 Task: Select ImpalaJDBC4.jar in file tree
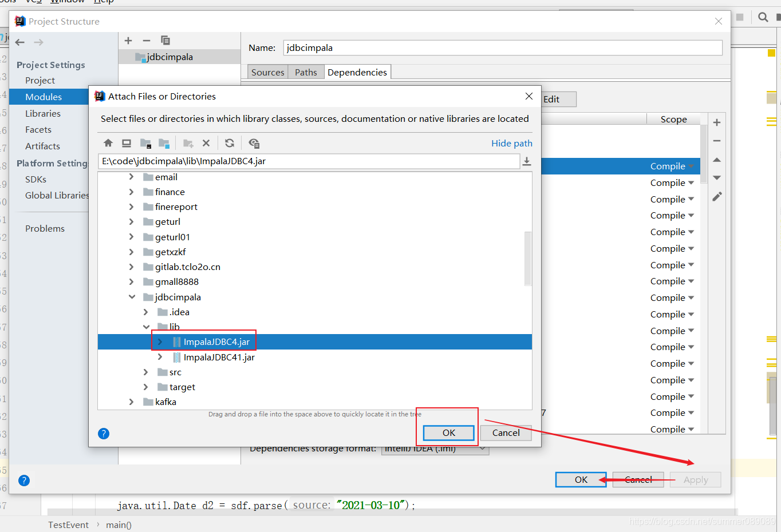click(216, 342)
